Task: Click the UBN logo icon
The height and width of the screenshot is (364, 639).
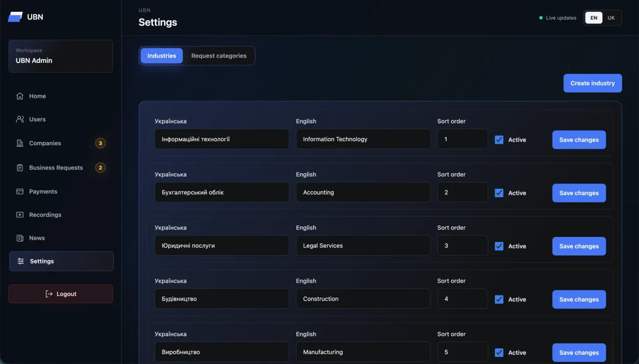Action: click(15, 17)
